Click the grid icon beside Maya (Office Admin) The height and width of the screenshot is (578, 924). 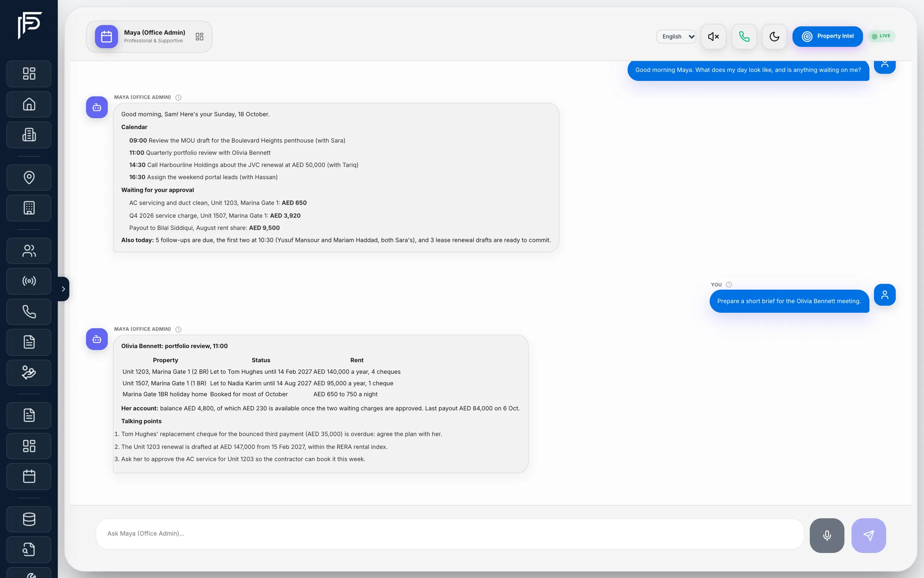(x=199, y=37)
